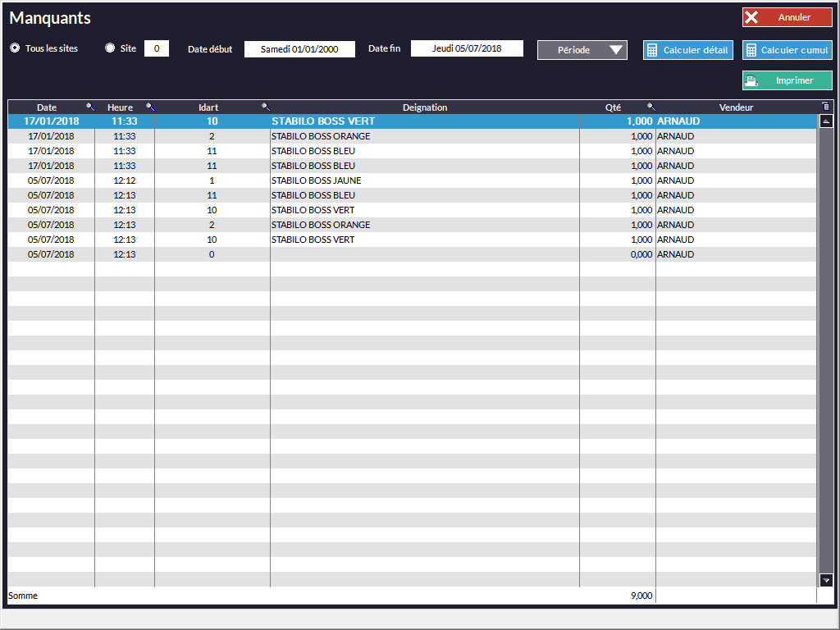Screen dimensions: 840x630
Task: Sort the table by Vendeur column header
Action: (x=735, y=107)
